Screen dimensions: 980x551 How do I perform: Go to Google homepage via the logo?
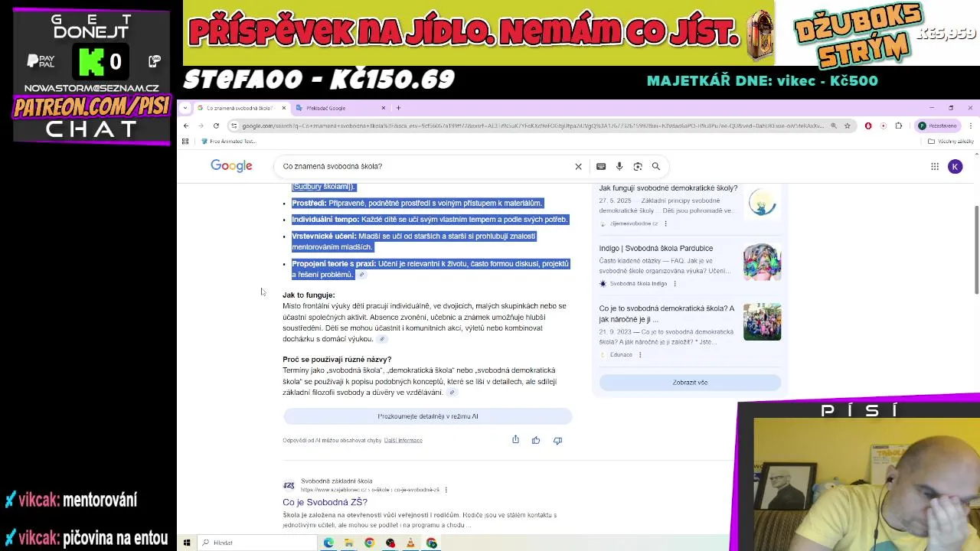(x=231, y=166)
